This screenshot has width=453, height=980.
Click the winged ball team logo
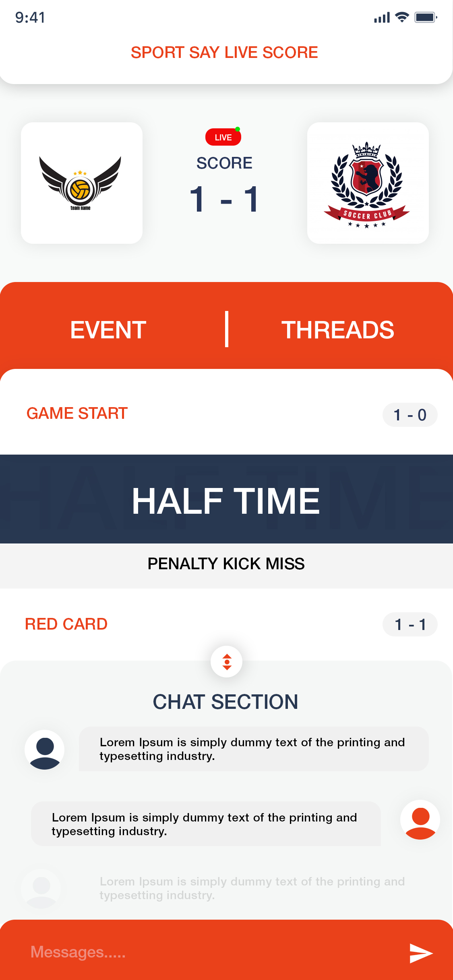tap(81, 183)
